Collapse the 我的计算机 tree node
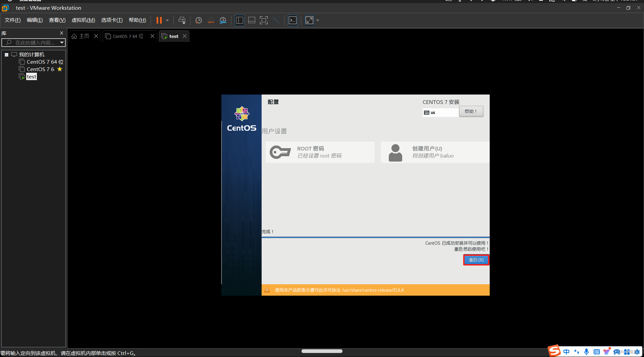Image resolution: width=644 pixels, height=357 pixels. [6, 55]
